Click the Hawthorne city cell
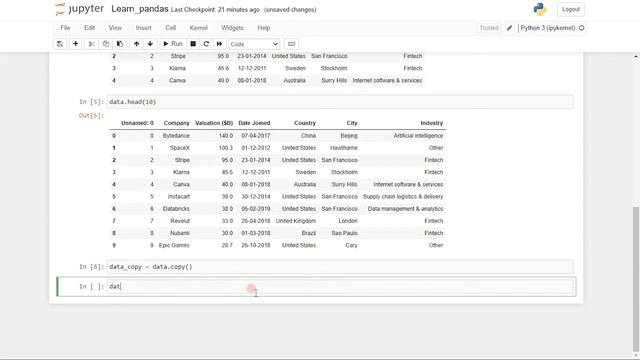 (x=344, y=148)
